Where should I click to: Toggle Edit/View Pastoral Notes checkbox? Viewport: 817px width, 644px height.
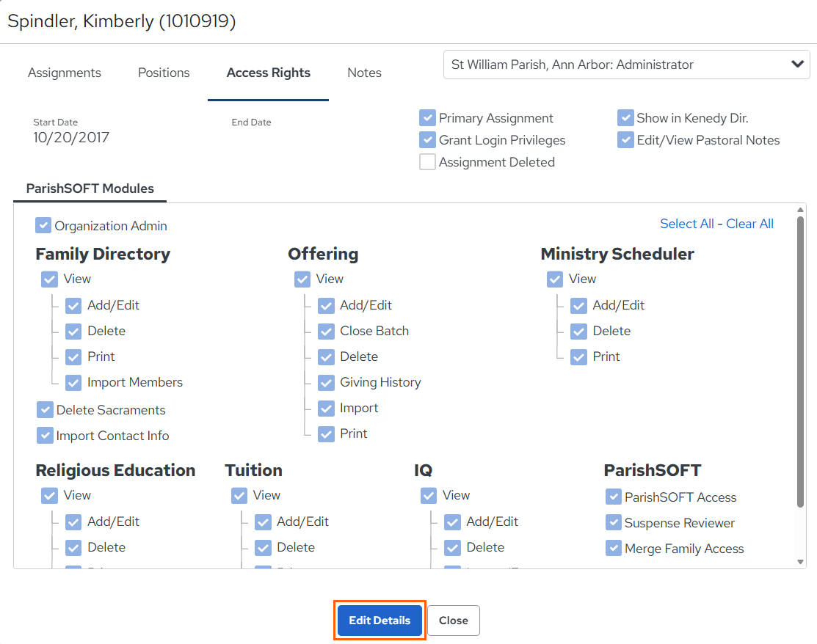click(625, 139)
